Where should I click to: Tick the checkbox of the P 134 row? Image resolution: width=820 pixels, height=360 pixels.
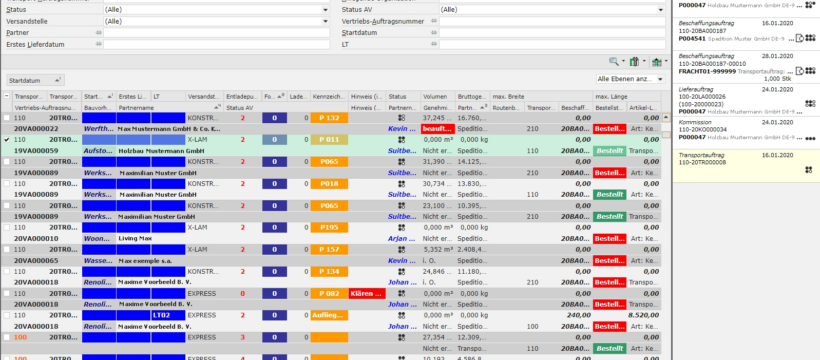pos(6,272)
